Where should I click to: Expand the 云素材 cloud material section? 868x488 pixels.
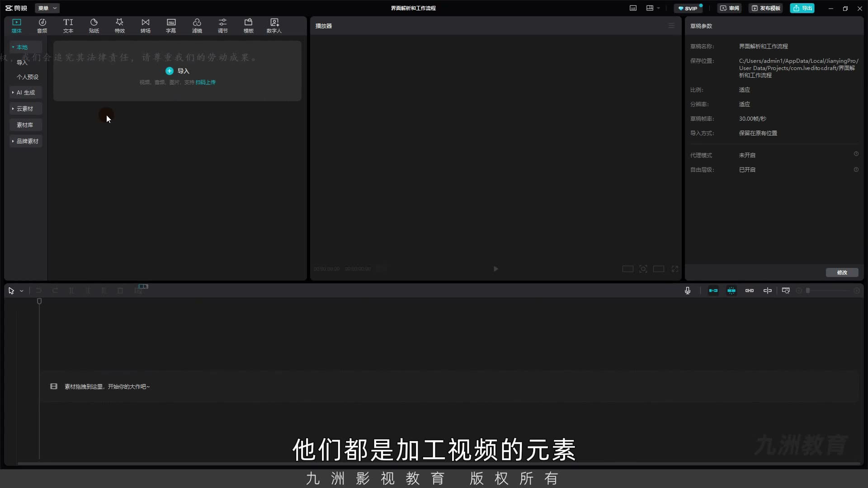26,109
